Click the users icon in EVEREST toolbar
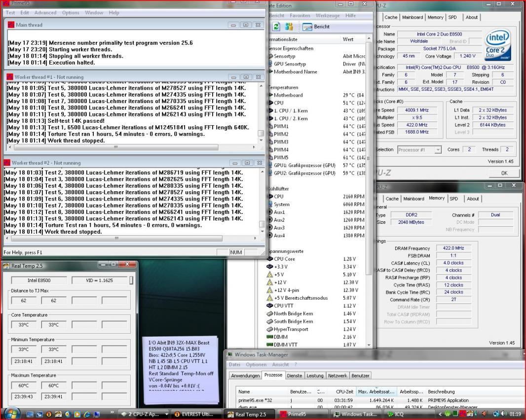 [x=289, y=27]
